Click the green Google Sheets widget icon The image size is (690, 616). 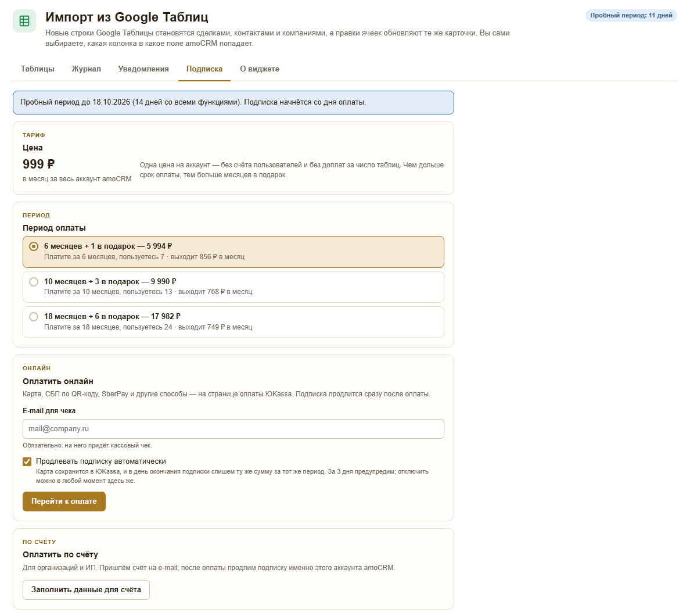24,21
